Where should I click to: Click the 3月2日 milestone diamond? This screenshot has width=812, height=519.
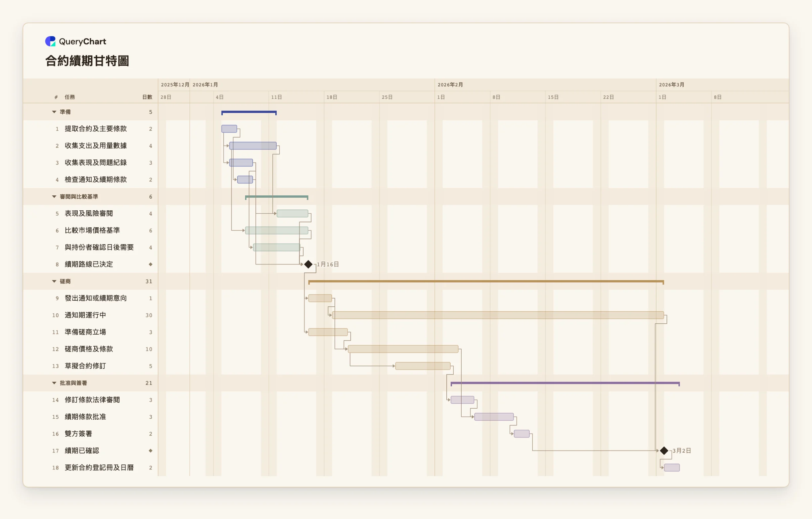[664, 451]
